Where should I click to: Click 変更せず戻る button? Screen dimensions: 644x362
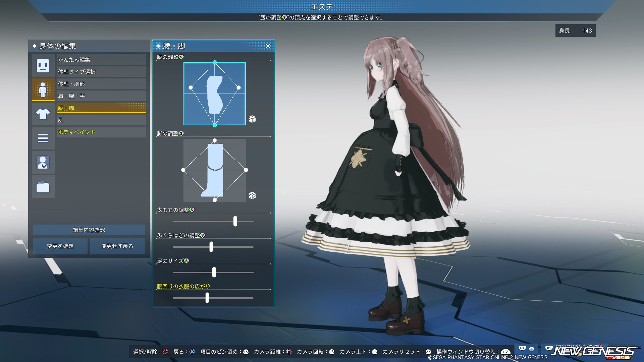click(117, 246)
